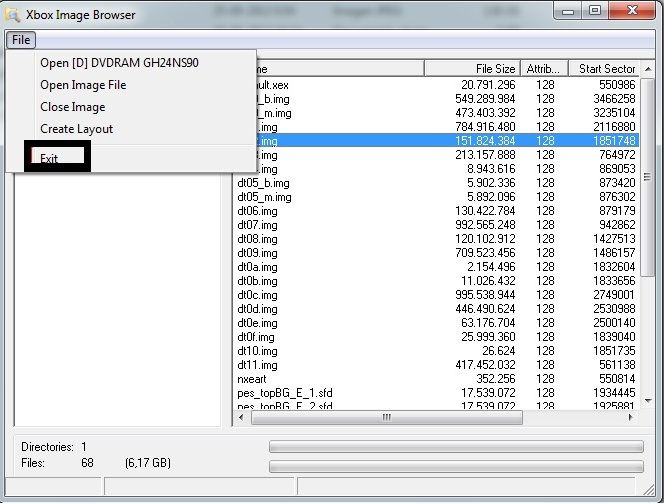Select dt10.img row
The width and height of the screenshot is (664, 504).
click(436, 351)
